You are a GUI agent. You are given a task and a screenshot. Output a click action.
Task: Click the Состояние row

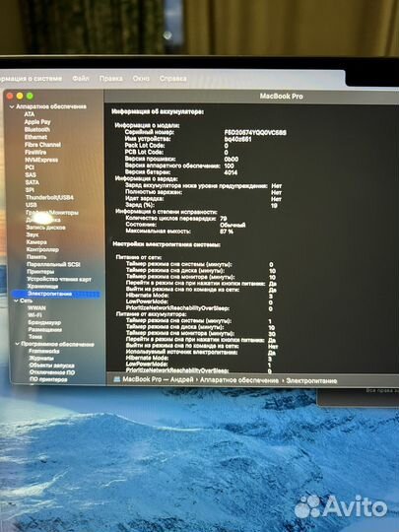(185, 225)
